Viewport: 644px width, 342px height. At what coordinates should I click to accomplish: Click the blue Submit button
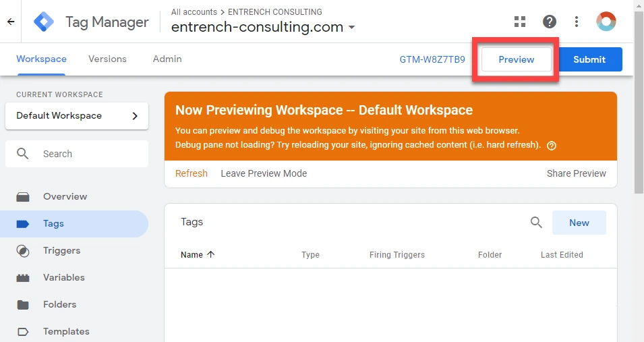pos(589,59)
